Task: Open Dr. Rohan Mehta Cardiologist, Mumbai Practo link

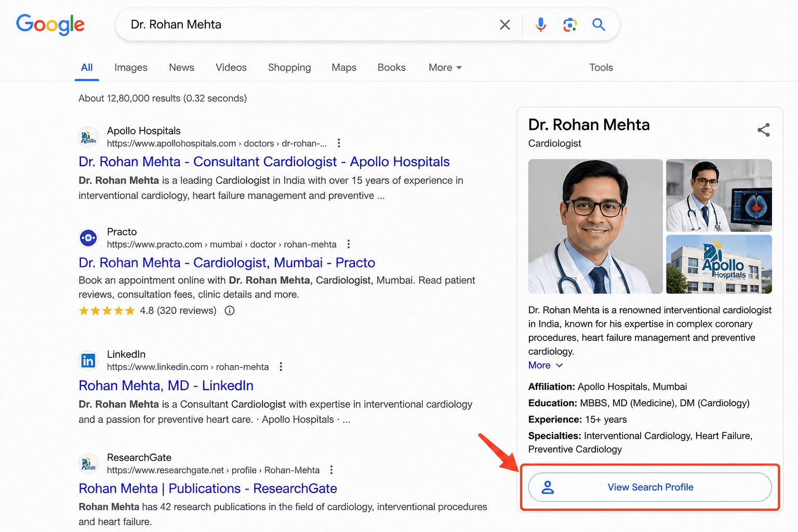Action: (x=227, y=262)
